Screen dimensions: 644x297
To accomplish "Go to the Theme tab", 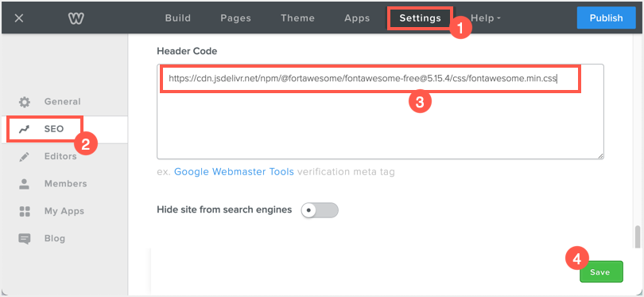I will [298, 18].
